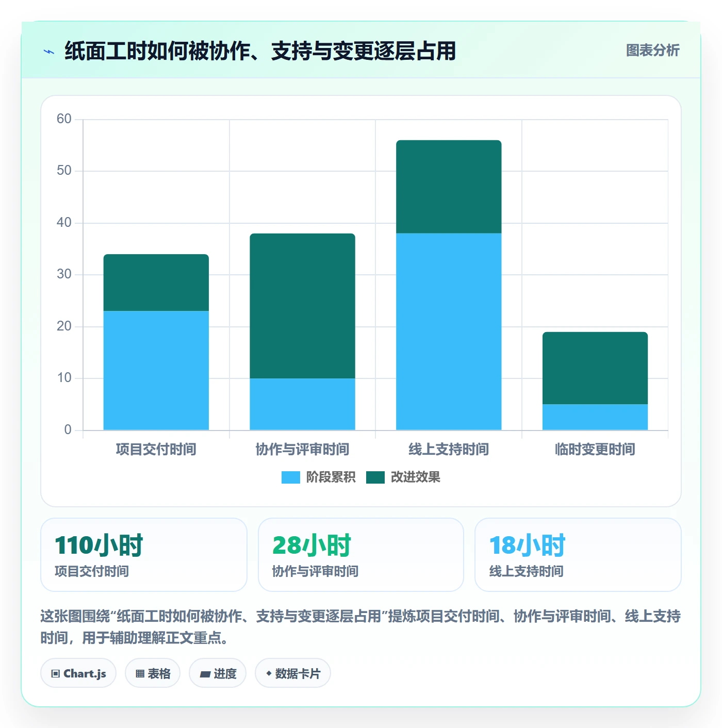The width and height of the screenshot is (722, 728).
Task: Select the blue 临时变更时间 bar segment
Action: click(x=595, y=417)
